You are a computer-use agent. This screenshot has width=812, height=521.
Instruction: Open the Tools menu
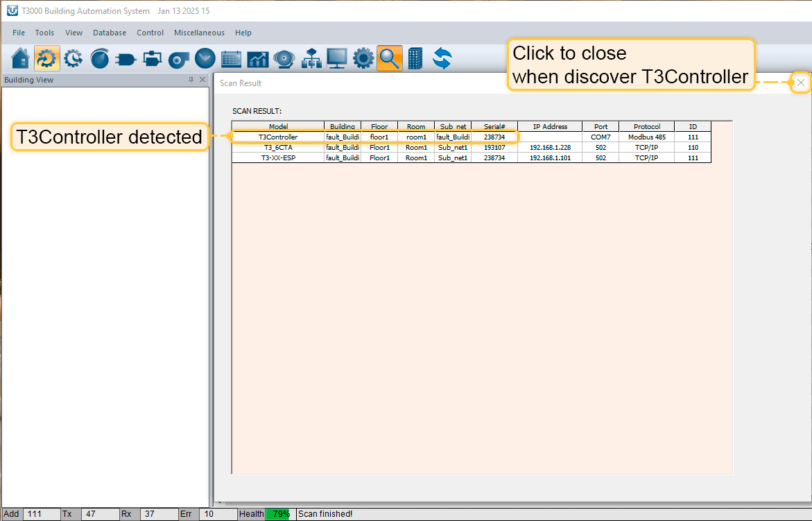click(x=44, y=33)
